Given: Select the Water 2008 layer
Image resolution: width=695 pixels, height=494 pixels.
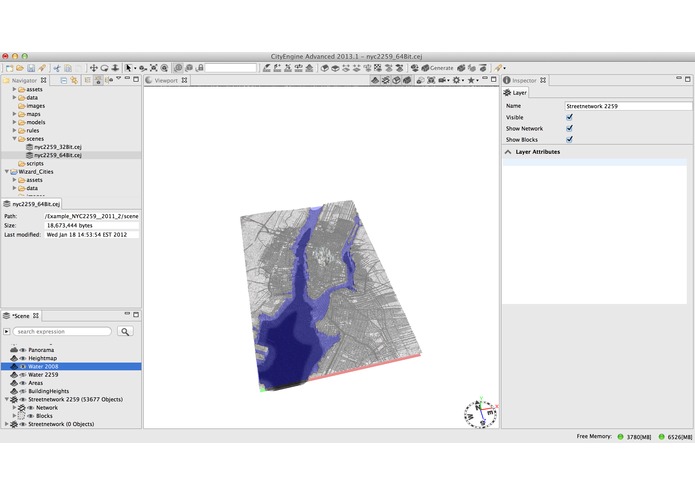Looking at the screenshot, I should point(71,366).
